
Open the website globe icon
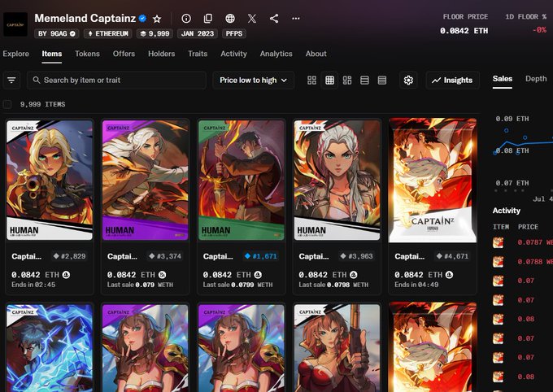point(230,19)
